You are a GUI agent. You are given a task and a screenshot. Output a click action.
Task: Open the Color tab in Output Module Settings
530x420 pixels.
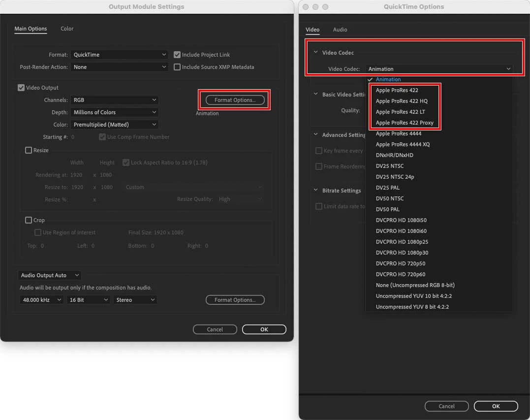point(67,29)
